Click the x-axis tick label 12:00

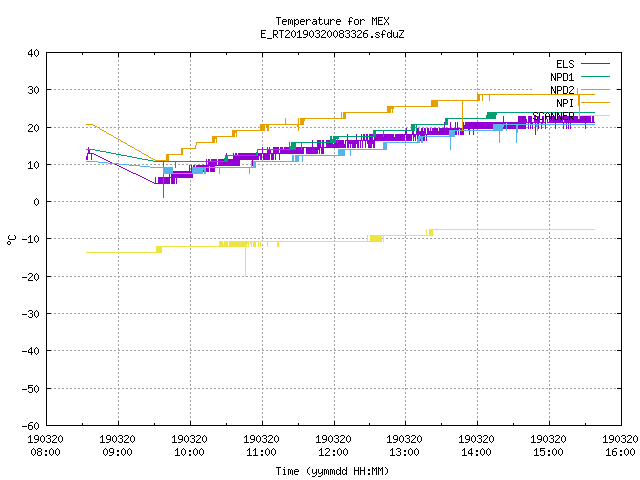[333, 452]
